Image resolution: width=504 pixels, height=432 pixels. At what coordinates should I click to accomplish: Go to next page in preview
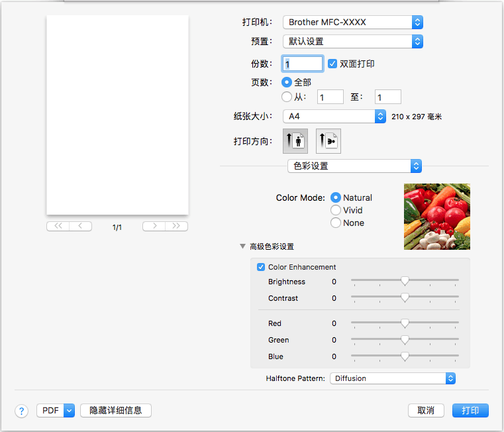click(x=154, y=227)
